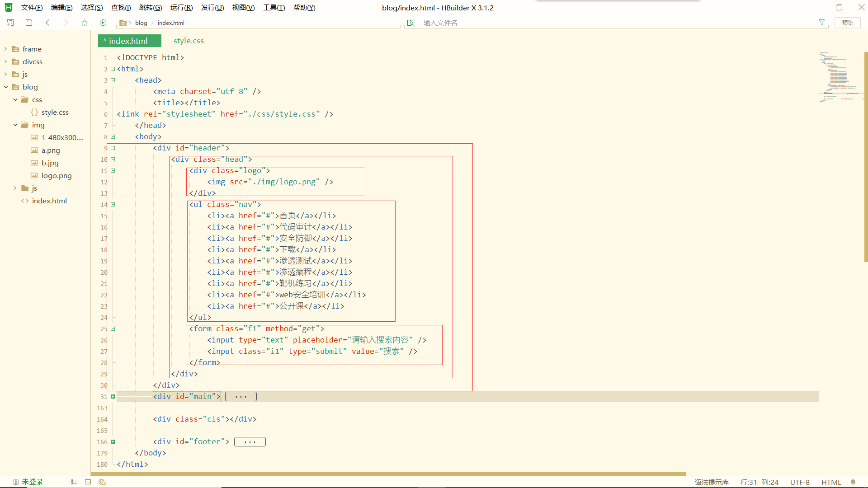
Task: Go forward with the right arrow icon
Action: [x=66, y=23]
